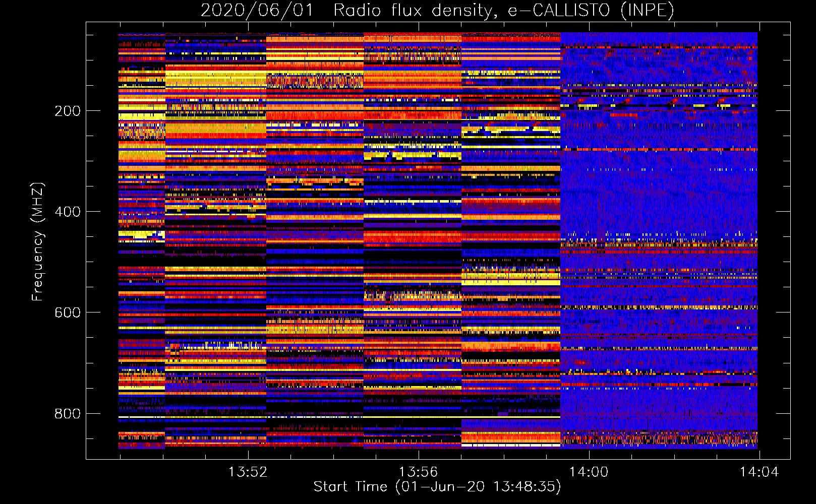Viewport: 816px width, 504px height.
Task: Select the 600 frequency axis label
Action: (x=68, y=312)
